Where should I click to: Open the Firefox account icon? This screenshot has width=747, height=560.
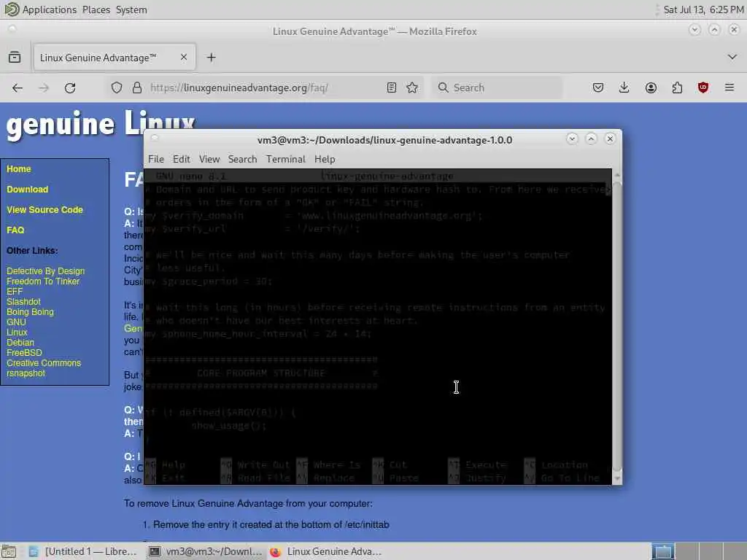coord(651,87)
